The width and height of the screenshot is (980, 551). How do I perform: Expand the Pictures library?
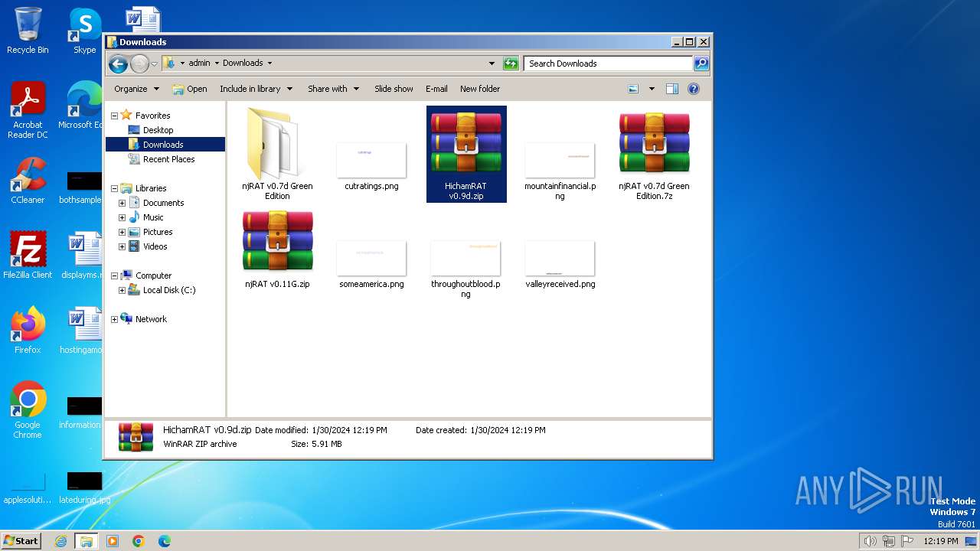[x=122, y=232]
